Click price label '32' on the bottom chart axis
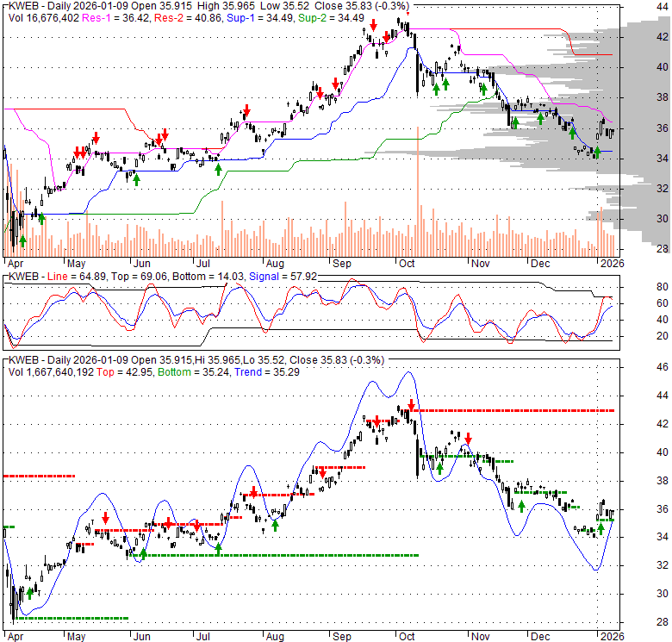The image size is (672, 642). pyautogui.click(x=663, y=565)
